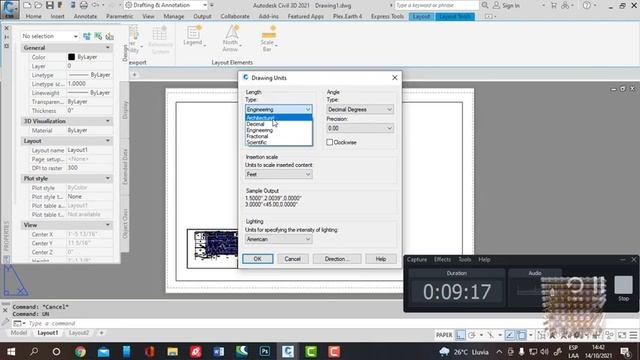The width and height of the screenshot is (640, 360).
Task: Switch to the Output ribbon tab
Action: 202,16
